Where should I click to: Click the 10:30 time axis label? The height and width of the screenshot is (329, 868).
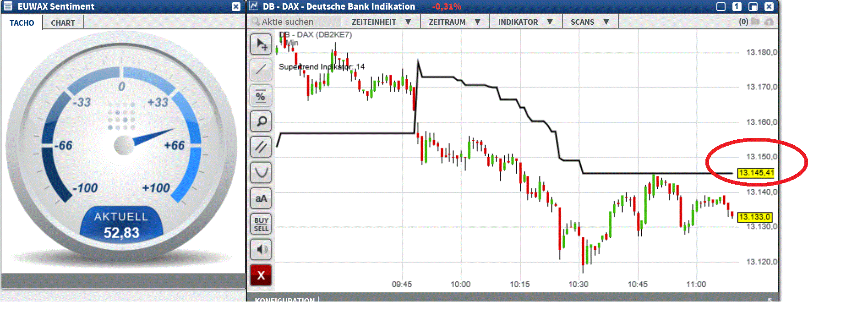(x=579, y=285)
